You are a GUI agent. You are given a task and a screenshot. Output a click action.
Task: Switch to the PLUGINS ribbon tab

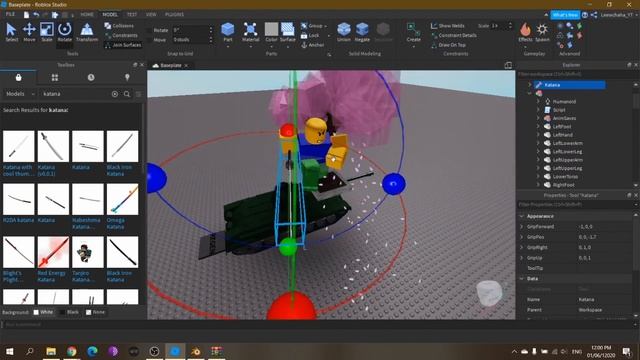[x=174, y=14]
